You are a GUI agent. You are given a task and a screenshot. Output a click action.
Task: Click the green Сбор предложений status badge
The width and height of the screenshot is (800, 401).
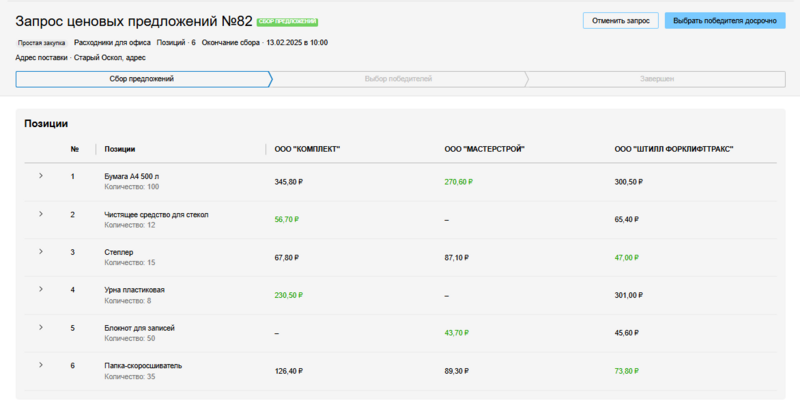[x=287, y=21]
